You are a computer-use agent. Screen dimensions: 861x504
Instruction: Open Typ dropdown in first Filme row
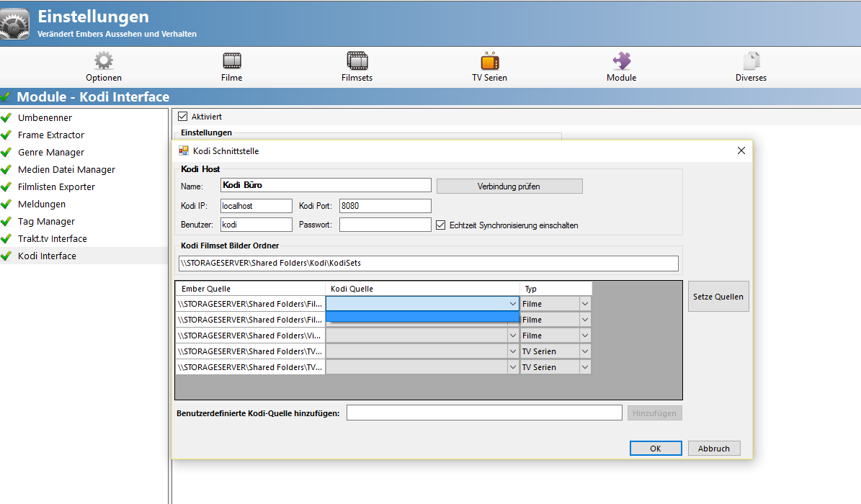click(585, 304)
